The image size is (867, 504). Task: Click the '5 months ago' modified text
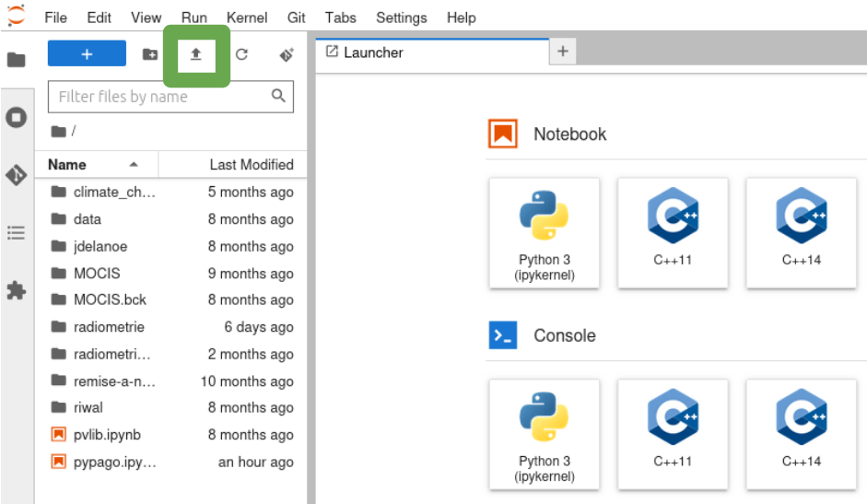(x=251, y=193)
